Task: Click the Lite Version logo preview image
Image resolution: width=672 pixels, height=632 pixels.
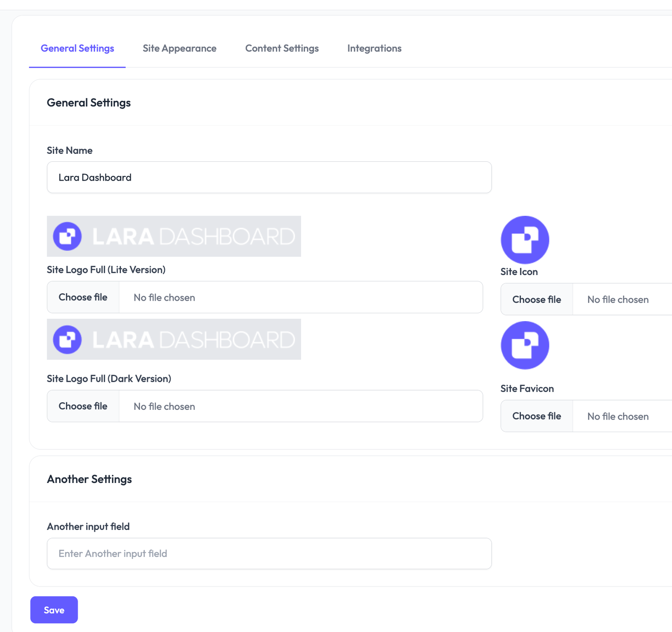Action: click(x=174, y=236)
